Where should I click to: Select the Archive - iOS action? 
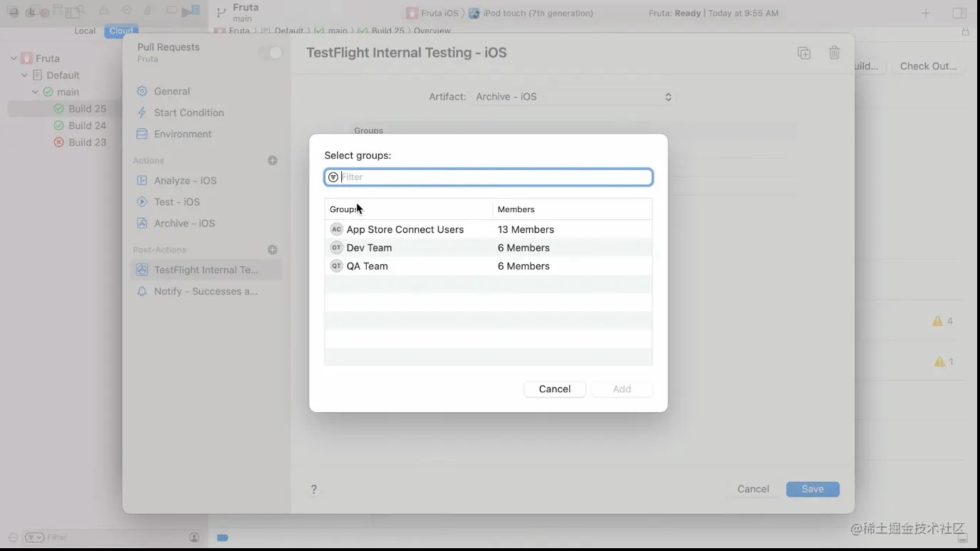coord(207,224)
